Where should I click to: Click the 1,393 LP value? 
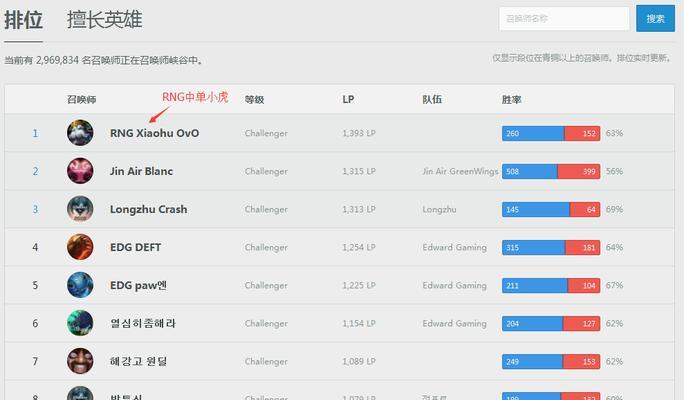click(x=359, y=133)
